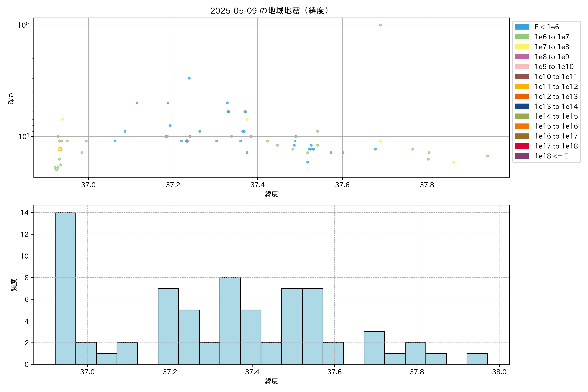Viewport: 588px width, 392px height.
Task: Click the 緯度 axis label under scatter plot
Action: [x=271, y=194]
